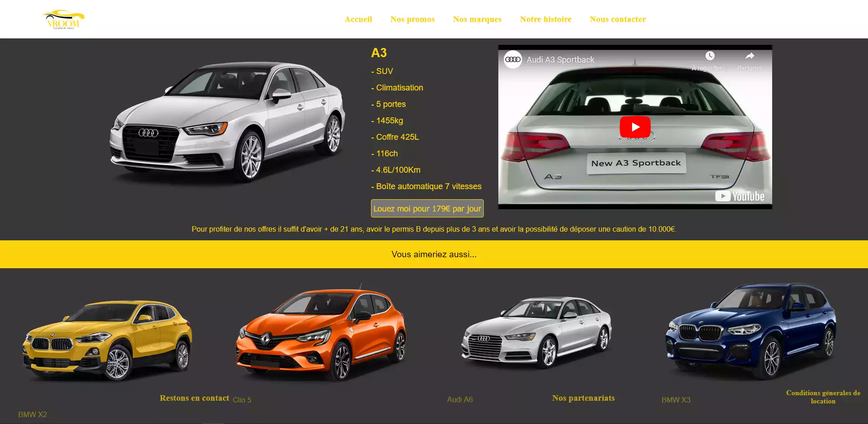Click the BMW X2 label
The width and height of the screenshot is (868, 424).
click(x=32, y=414)
